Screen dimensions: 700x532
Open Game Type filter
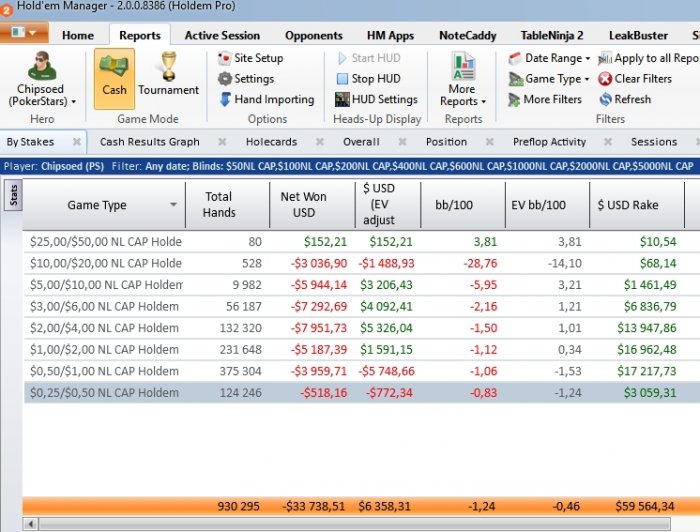click(549, 79)
